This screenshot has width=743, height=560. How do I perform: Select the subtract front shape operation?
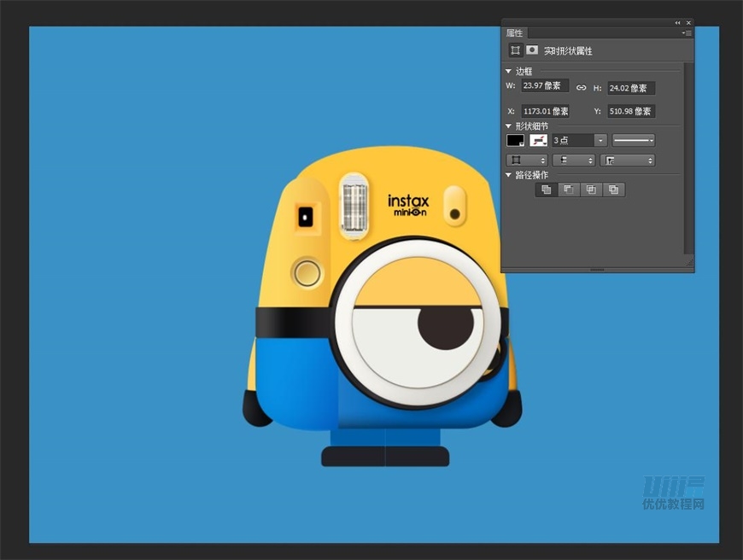coord(569,190)
